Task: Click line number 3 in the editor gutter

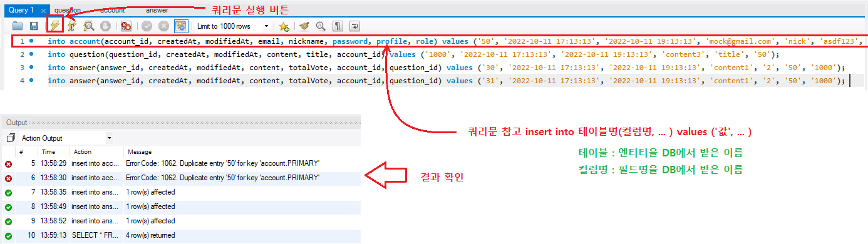Action: (22, 68)
